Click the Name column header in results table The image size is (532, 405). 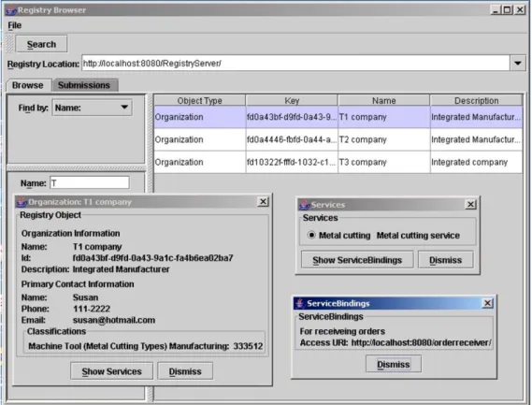click(x=383, y=100)
